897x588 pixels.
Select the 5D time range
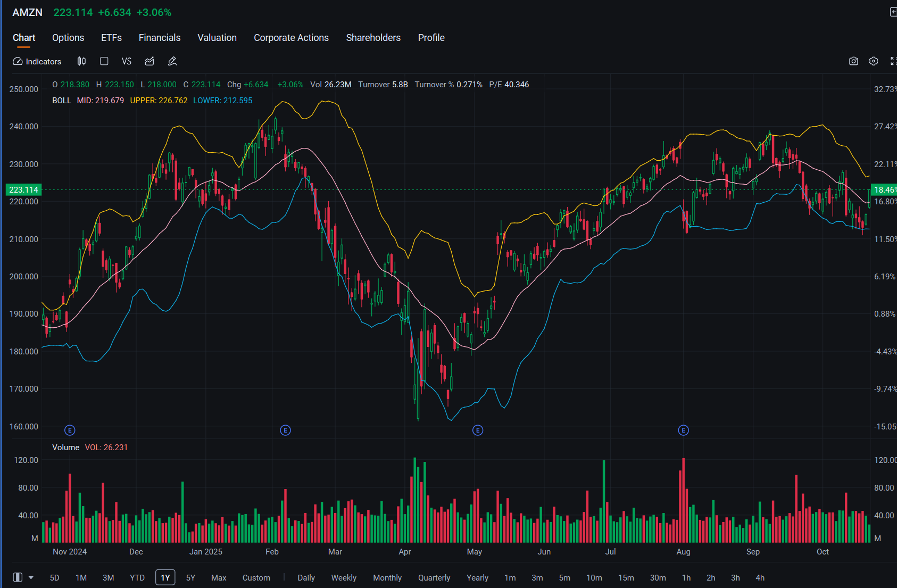click(54, 578)
